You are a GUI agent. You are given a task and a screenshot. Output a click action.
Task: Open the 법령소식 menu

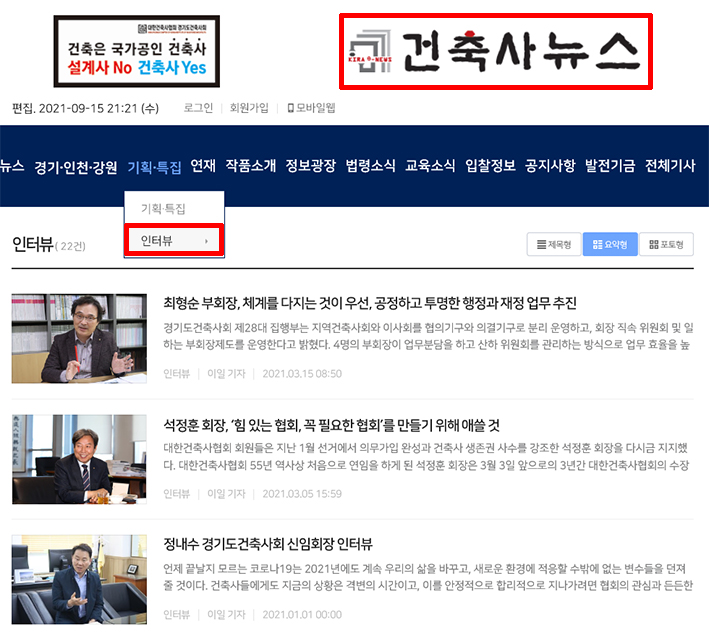(370, 165)
